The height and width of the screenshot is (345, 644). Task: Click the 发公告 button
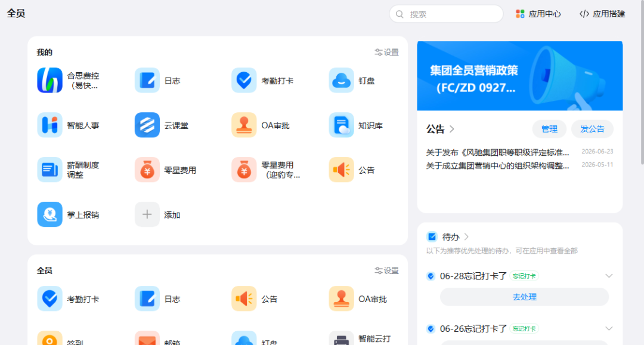592,129
